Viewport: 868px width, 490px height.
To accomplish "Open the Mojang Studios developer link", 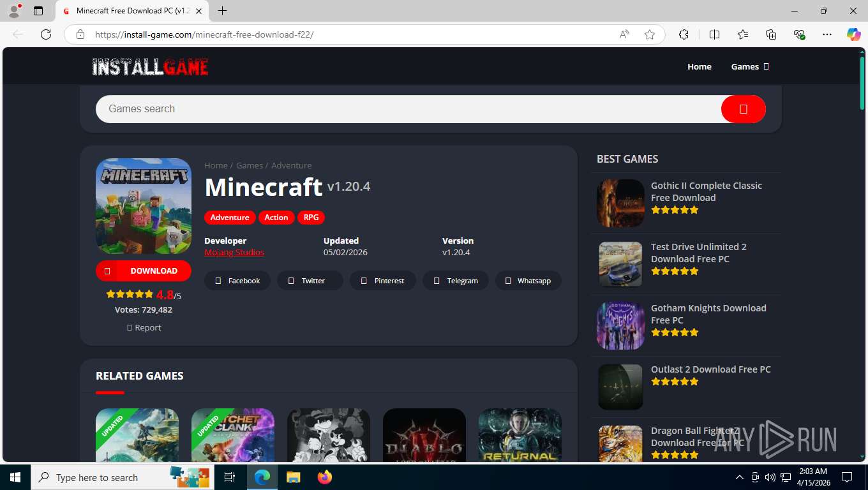I will pyautogui.click(x=234, y=253).
